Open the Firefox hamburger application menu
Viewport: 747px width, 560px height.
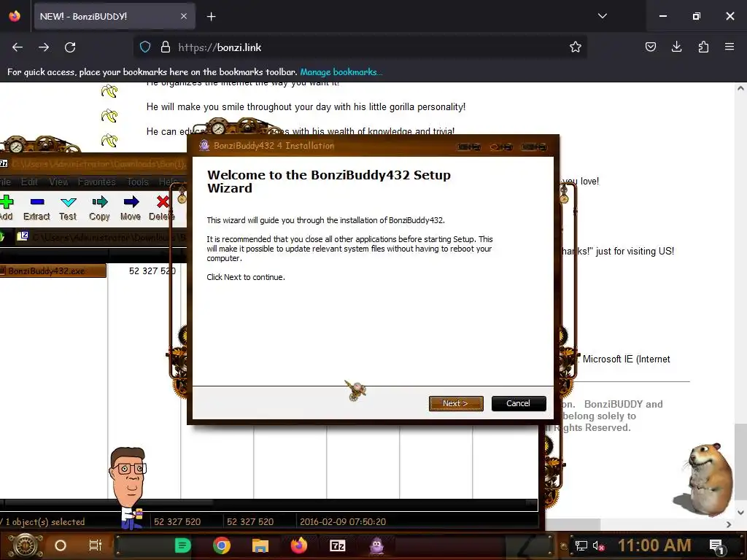(729, 47)
